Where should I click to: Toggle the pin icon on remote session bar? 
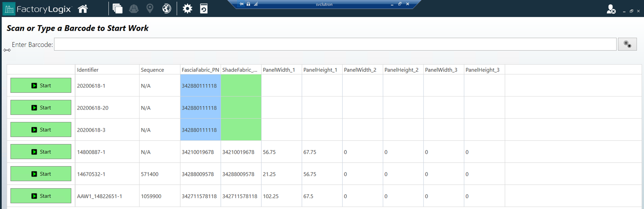pos(241,4)
